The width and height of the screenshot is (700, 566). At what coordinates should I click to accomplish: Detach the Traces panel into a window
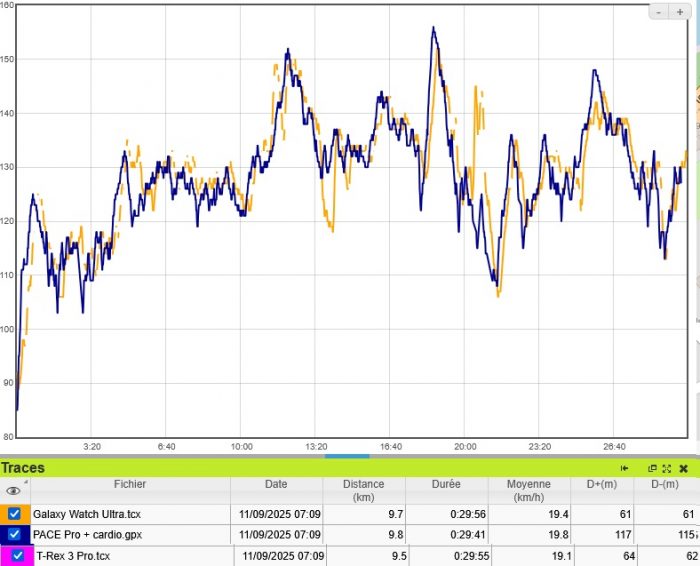point(651,468)
